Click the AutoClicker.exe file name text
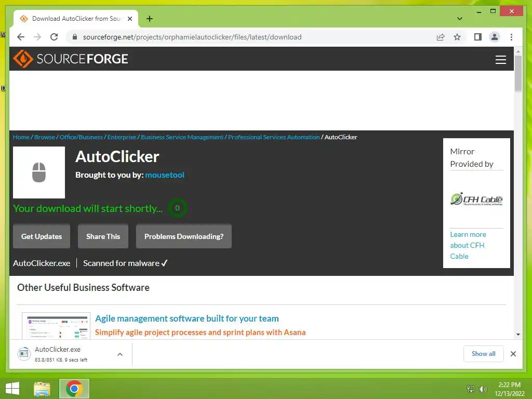This screenshot has height=399, width=532. [x=42, y=263]
